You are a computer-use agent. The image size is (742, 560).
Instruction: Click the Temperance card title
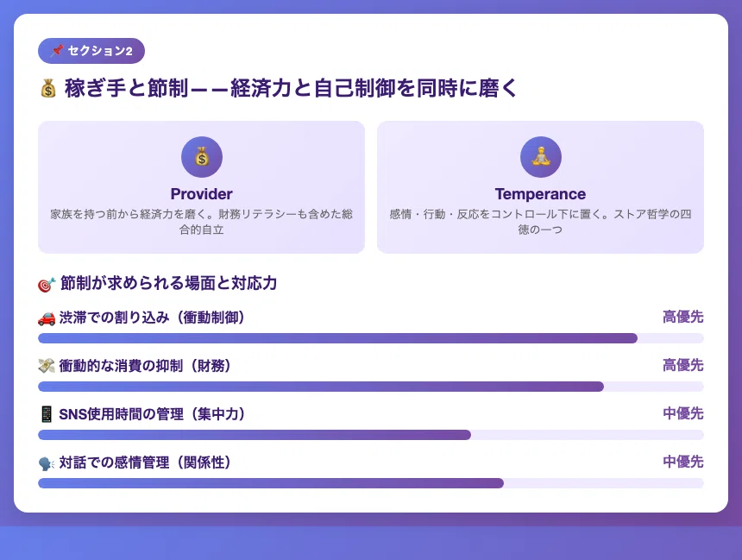coord(540,194)
